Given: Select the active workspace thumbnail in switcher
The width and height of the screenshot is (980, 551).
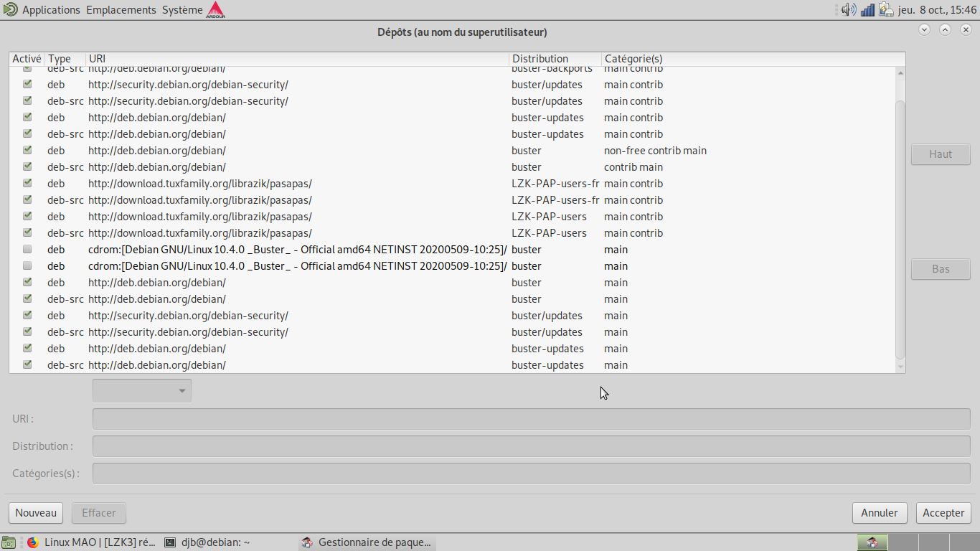Looking at the screenshot, I should tap(872, 542).
